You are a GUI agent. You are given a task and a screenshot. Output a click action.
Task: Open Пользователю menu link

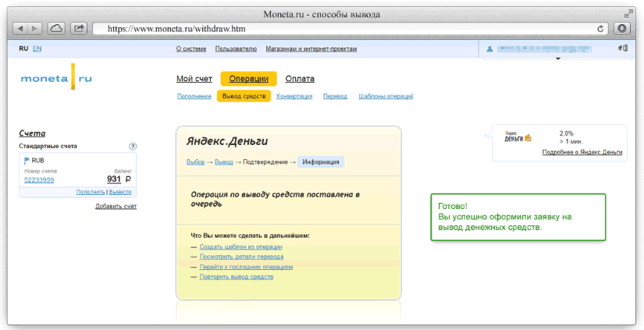pyautogui.click(x=236, y=49)
